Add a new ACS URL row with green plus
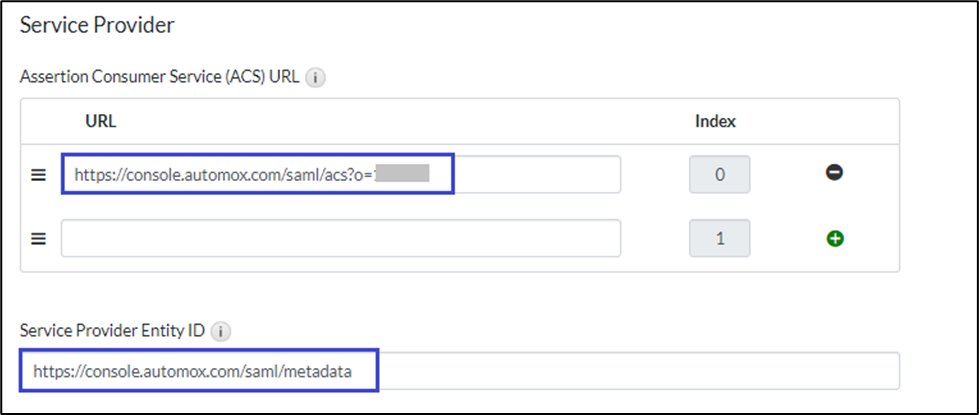This screenshot has width=979, height=415. point(834,238)
